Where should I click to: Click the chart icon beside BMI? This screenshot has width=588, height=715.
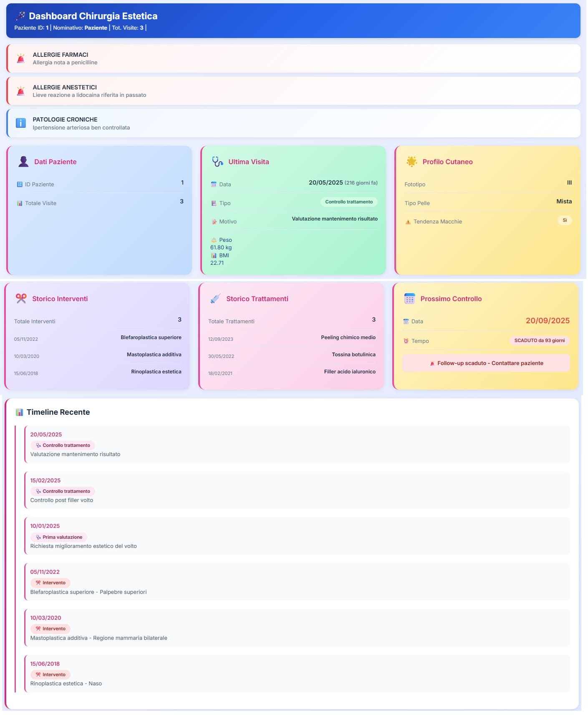click(214, 256)
